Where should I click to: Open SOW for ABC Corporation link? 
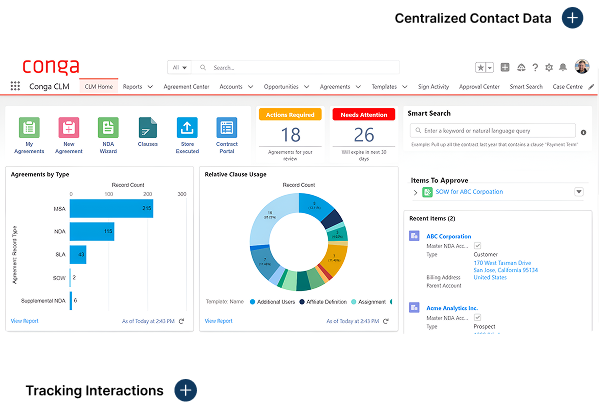[469, 192]
